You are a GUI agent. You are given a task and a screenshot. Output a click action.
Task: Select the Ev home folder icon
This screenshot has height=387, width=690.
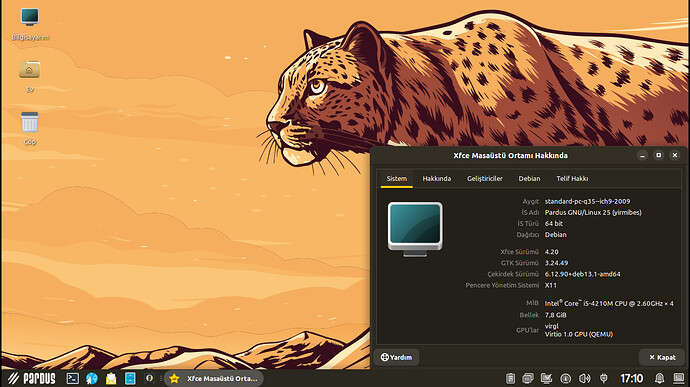click(29, 76)
